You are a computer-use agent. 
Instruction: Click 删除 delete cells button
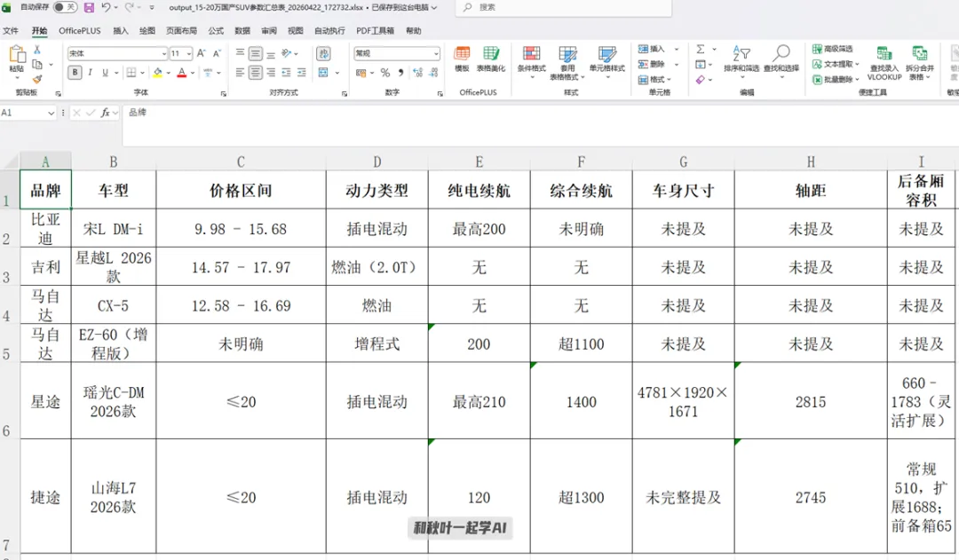[652, 64]
